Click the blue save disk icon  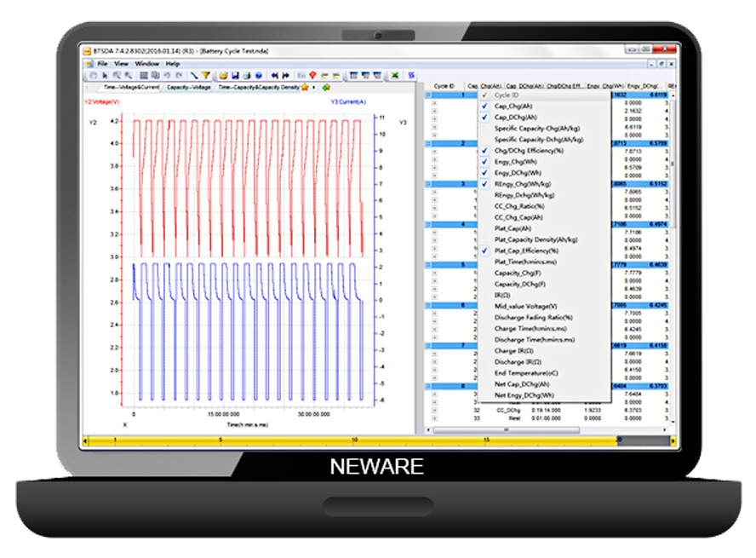point(234,75)
